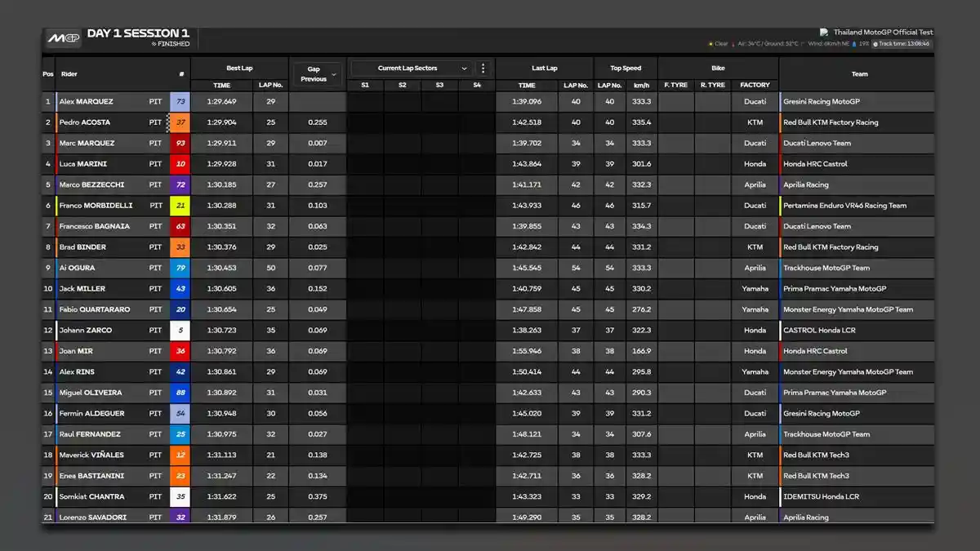Click the S4 sector header

coord(477,85)
